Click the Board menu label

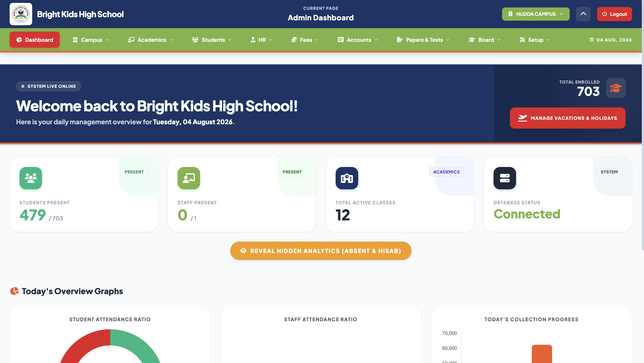(486, 40)
